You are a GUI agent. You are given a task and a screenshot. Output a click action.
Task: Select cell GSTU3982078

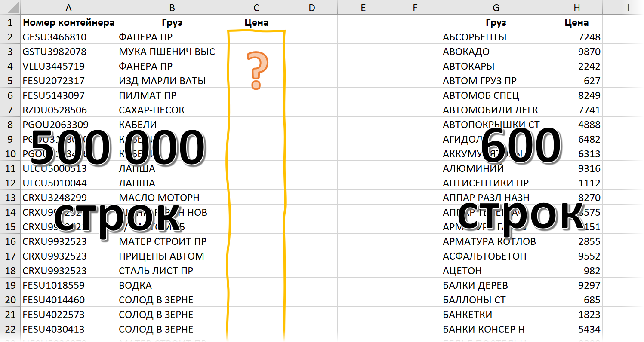click(68, 52)
